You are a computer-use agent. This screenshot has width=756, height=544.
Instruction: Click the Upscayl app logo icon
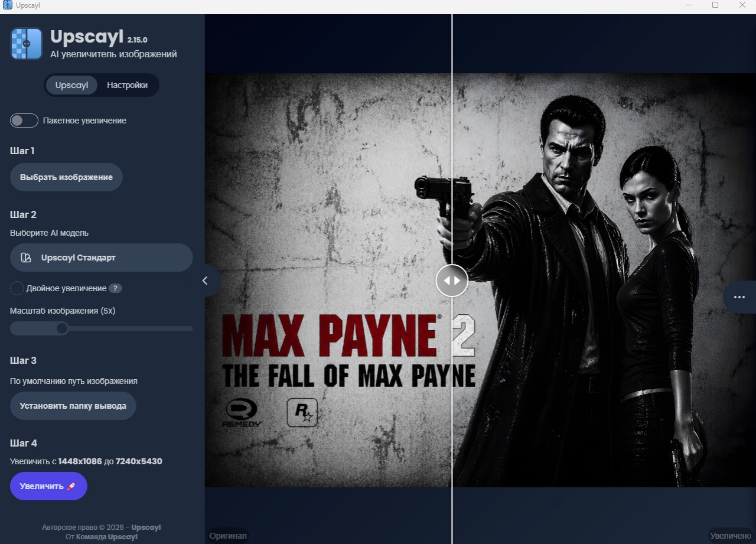pyautogui.click(x=27, y=44)
